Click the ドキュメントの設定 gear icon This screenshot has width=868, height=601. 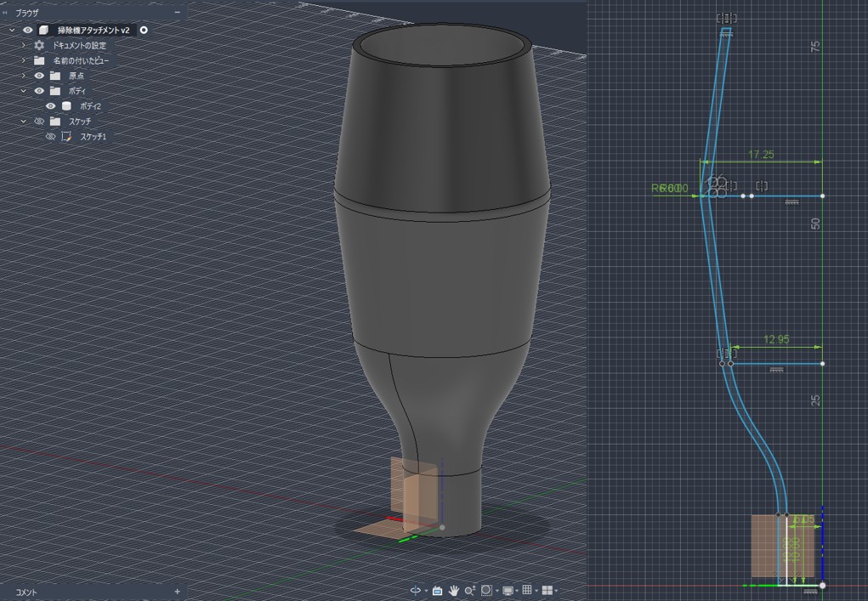[x=39, y=45]
